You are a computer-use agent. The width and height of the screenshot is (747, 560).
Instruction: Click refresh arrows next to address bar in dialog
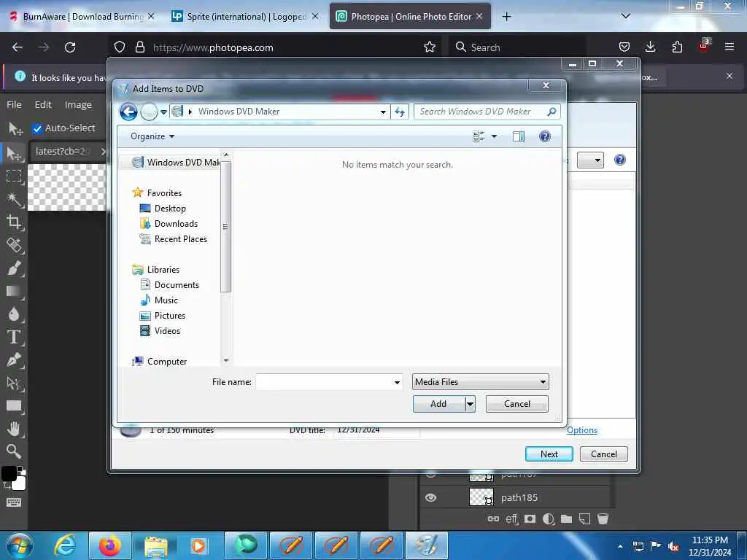coord(399,112)
